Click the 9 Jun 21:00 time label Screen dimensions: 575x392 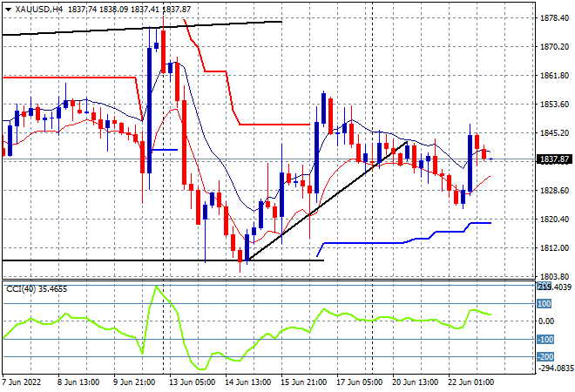(134, 382)
